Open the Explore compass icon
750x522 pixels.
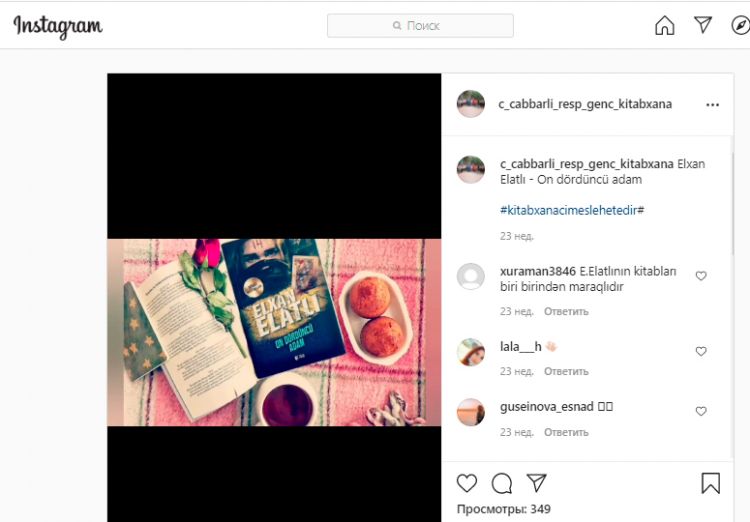[740, 25]
